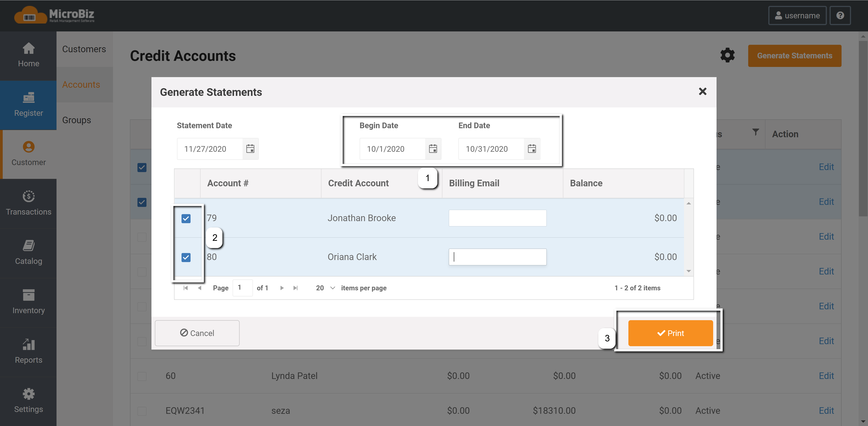Open the Settings gear near Generate Statements
This screenshot has width=868, height=426.
(x=727, y=55)
